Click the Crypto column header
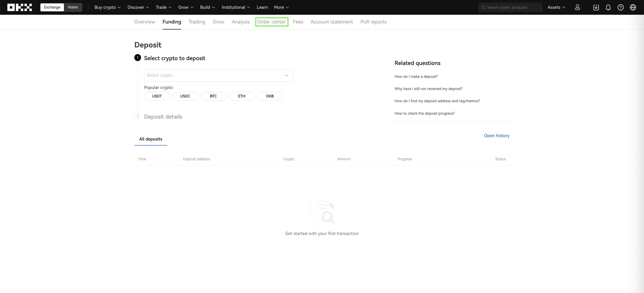The height and width of the screenshot is (293, 644). (x=288, y=159)
